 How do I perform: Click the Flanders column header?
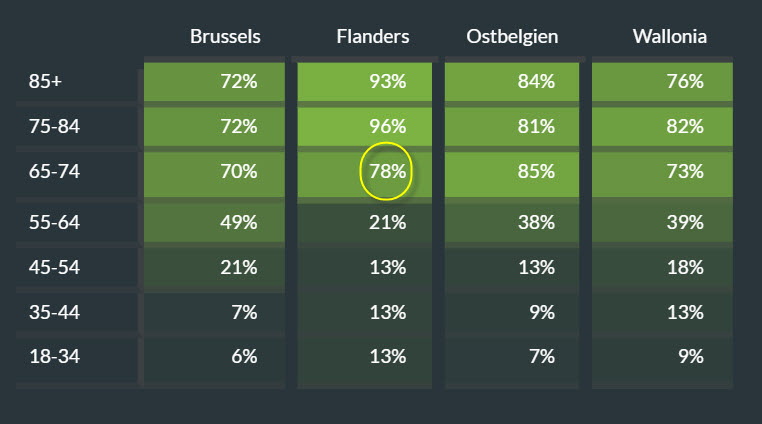point(372,37)
